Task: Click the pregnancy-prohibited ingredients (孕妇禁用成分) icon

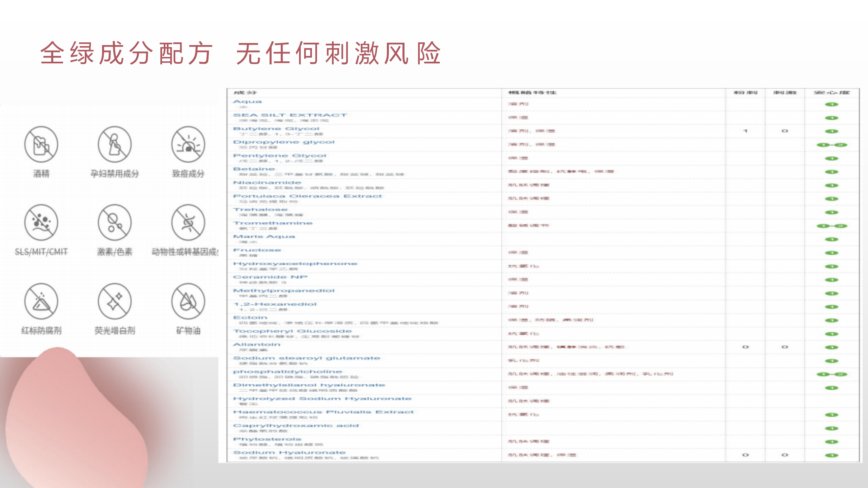Action: point(115,145)
